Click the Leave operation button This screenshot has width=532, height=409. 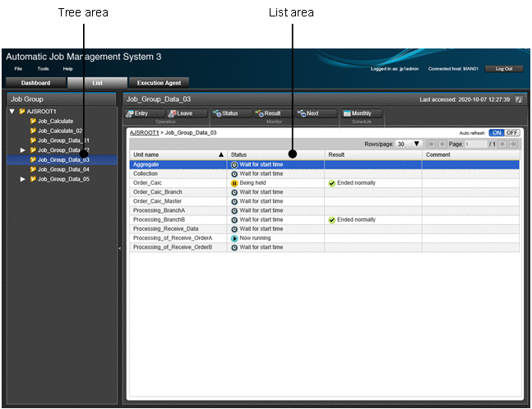(181, 114)
